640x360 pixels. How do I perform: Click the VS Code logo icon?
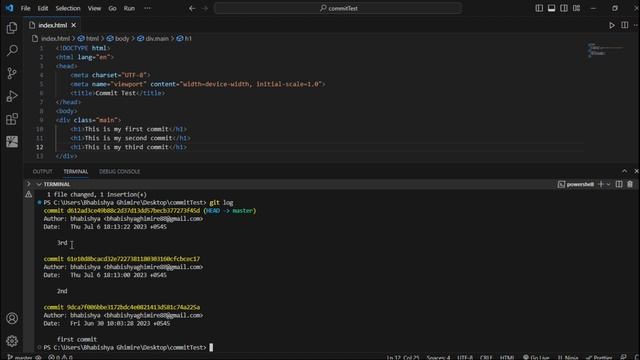coord(9,8)
